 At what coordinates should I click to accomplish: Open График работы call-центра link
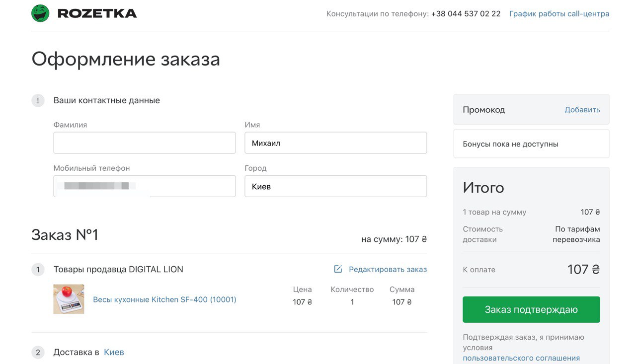click(x=559, y=14)
